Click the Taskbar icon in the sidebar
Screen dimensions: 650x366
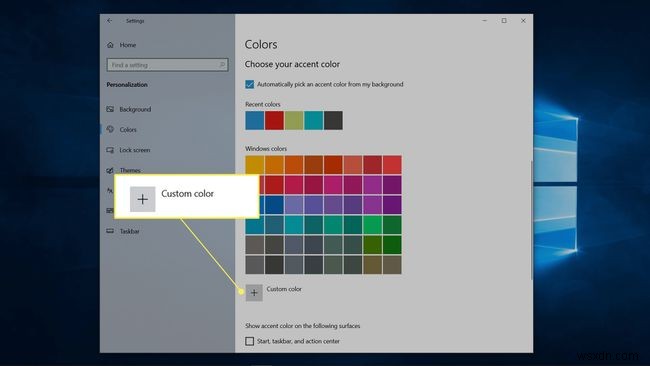110,231
